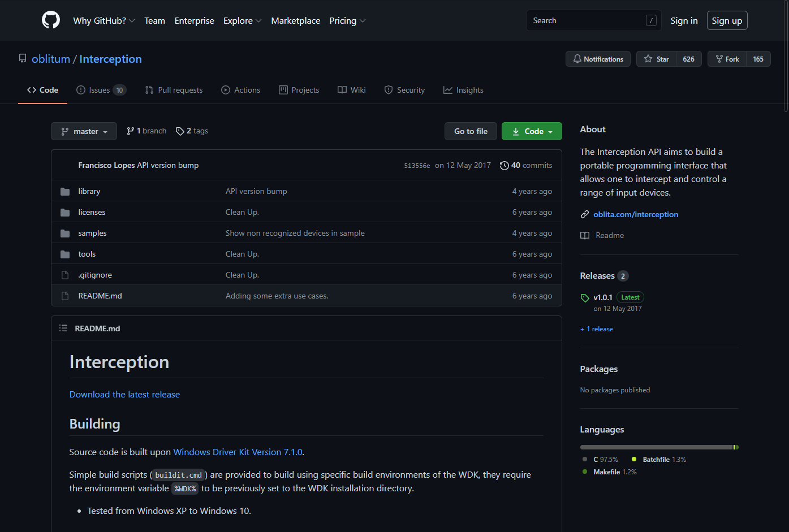Viewport: 789px width, 532px height.
Task: Click the branch icon beside 1 branch
Action: [x=131, y=131]
